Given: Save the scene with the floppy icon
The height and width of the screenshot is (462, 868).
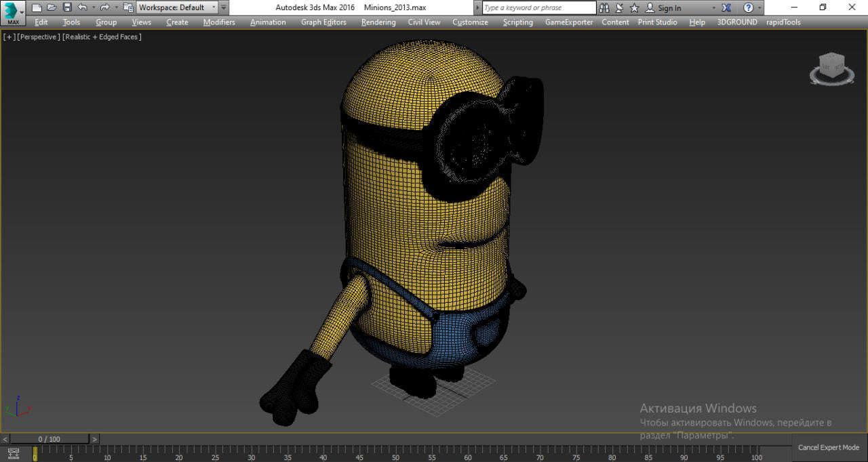Looking at the screenshot, I should [67, 7].
